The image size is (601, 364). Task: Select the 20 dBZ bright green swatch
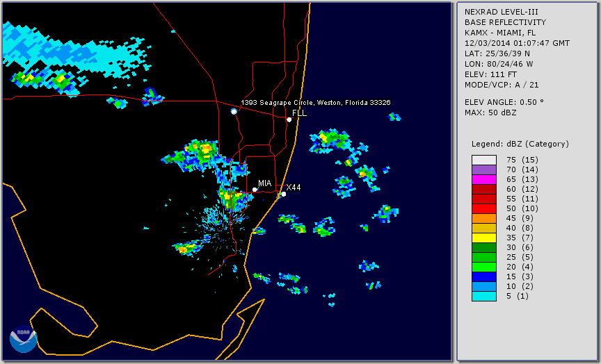coord(484,267)
